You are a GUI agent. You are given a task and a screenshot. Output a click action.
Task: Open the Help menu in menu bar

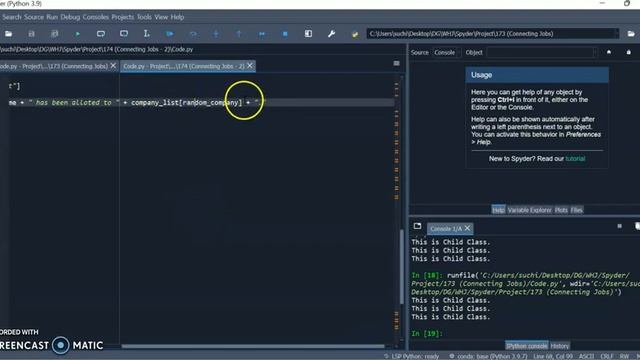point(177,17)
